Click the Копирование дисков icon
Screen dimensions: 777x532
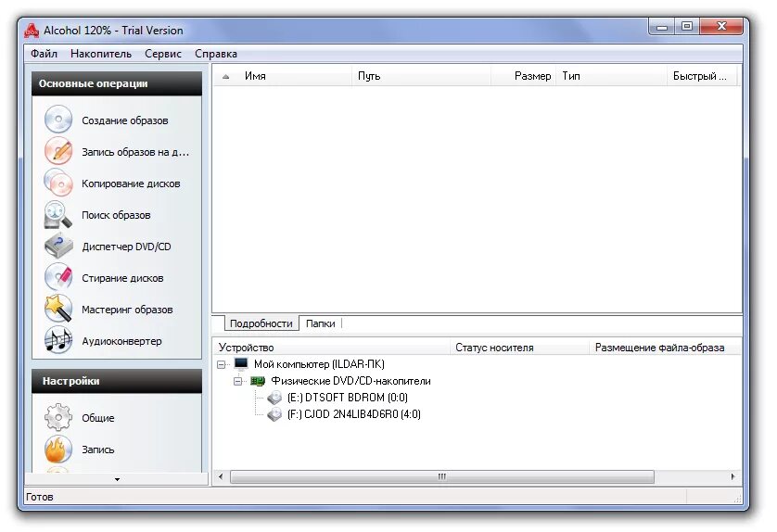point(58,183)
